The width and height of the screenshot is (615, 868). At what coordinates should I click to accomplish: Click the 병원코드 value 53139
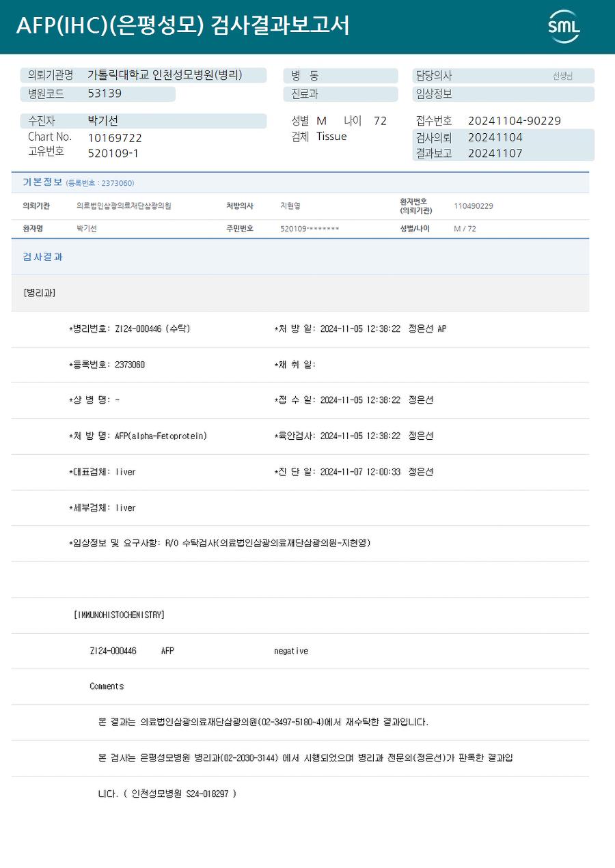point(105,94)
